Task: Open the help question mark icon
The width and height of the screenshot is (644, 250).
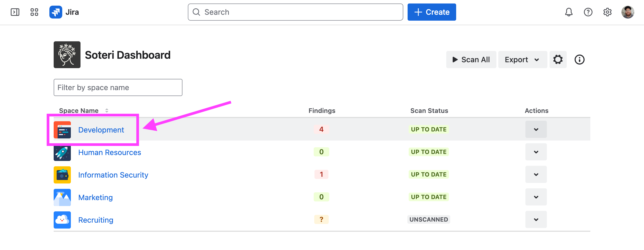Action: (588, 12)
